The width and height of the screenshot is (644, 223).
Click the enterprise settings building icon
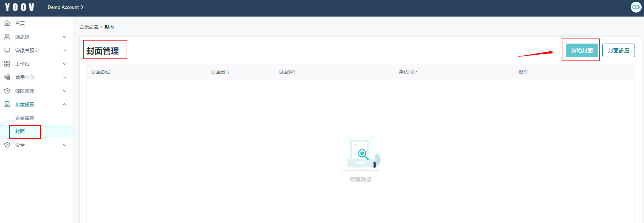point(7,104)
